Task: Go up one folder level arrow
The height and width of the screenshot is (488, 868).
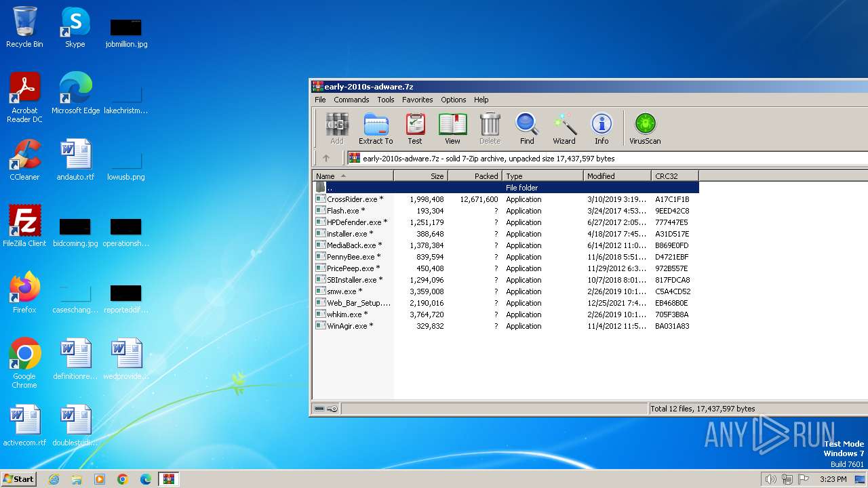Action: tap(326, 158)
